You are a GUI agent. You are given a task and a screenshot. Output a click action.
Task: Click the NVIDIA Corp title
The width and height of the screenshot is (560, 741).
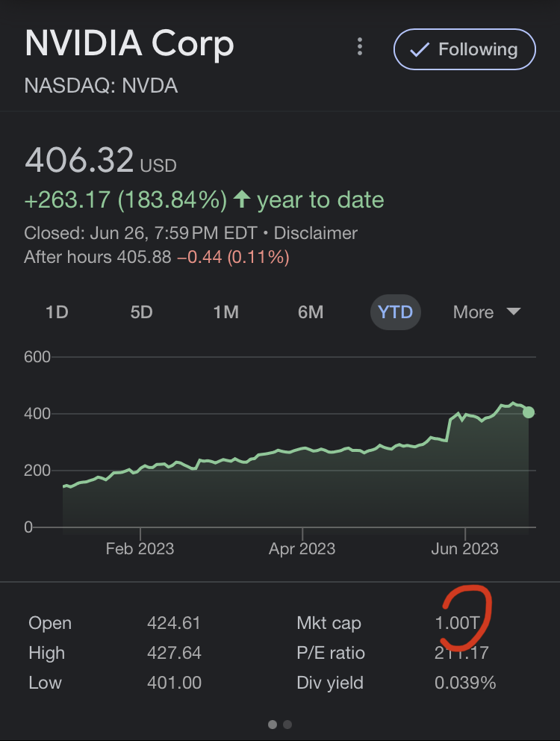coord(129,45)
